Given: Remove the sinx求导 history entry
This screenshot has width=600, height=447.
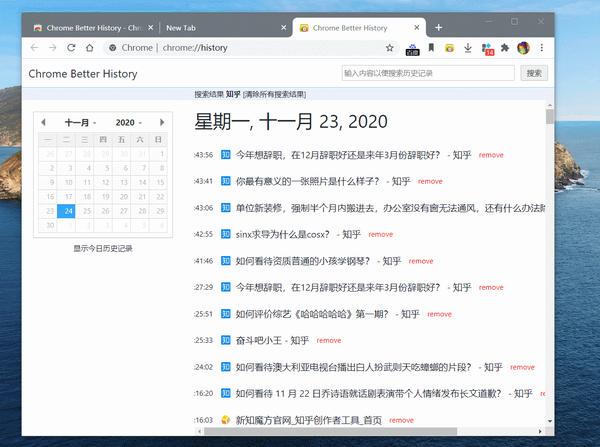Looking at the screenshot, I should coord(381,234).
